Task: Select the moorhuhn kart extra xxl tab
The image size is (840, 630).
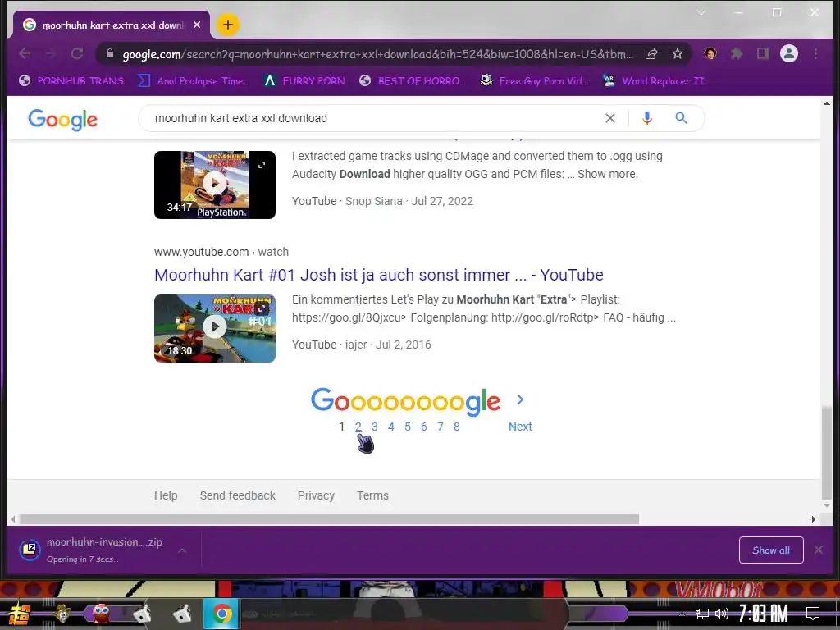Action: tap(112, 25)
